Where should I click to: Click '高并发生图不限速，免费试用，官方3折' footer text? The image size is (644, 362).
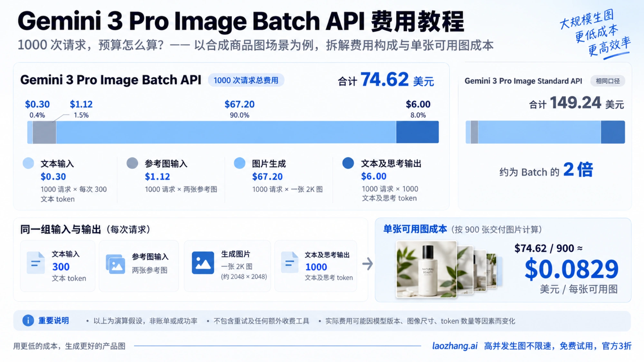[558, 346]
